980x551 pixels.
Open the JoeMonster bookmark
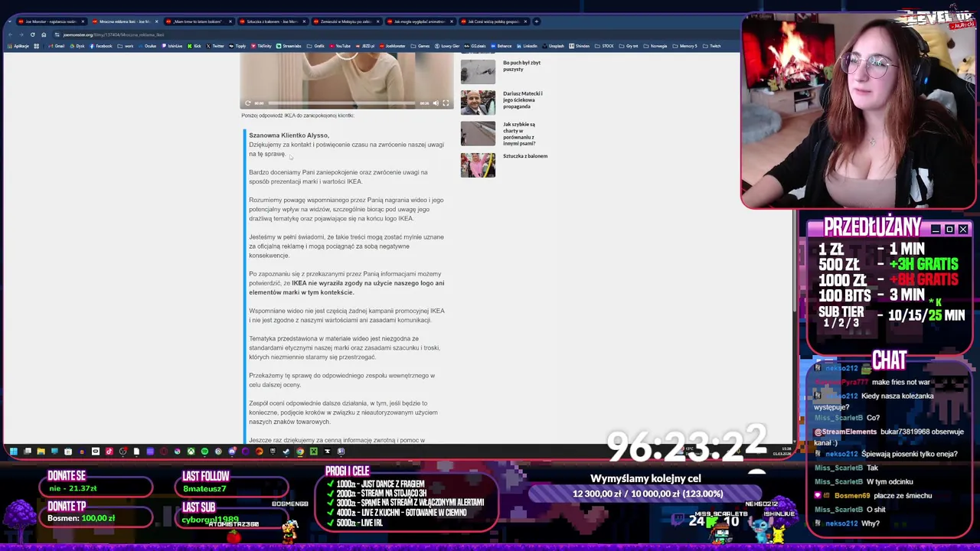click(x=393, y=46)
